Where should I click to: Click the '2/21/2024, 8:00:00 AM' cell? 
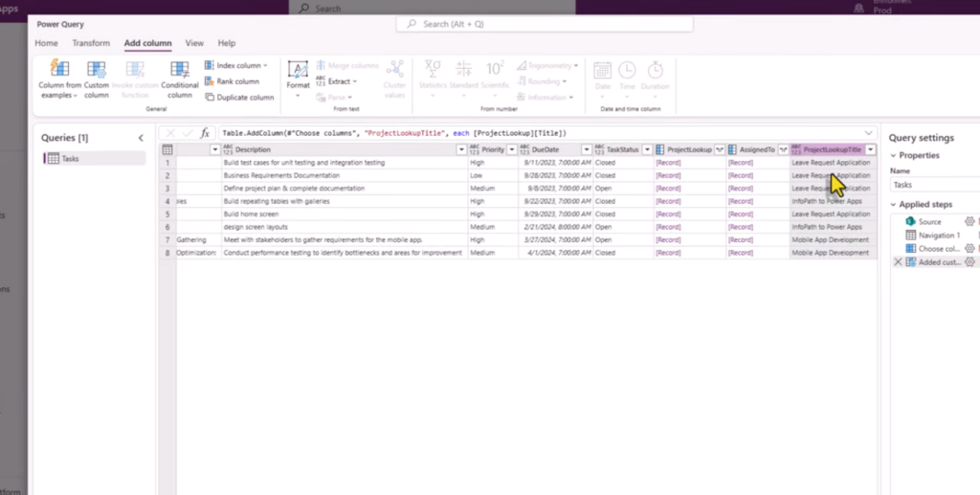pyautogui.click(x=557, y=227)
